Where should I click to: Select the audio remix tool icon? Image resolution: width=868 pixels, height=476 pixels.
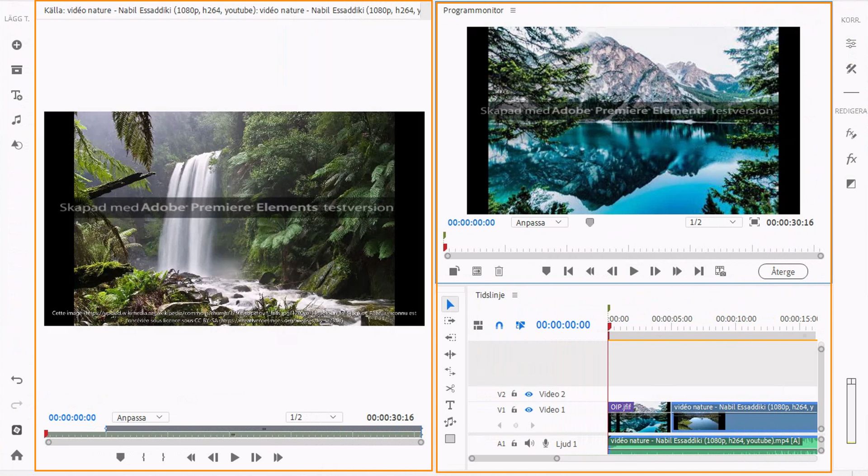pos(450,422)
